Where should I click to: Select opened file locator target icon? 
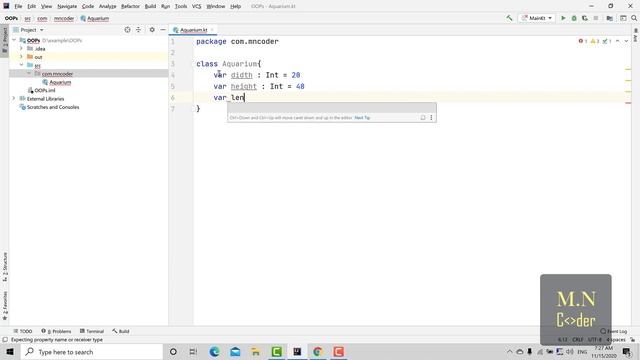click(127, 30)
